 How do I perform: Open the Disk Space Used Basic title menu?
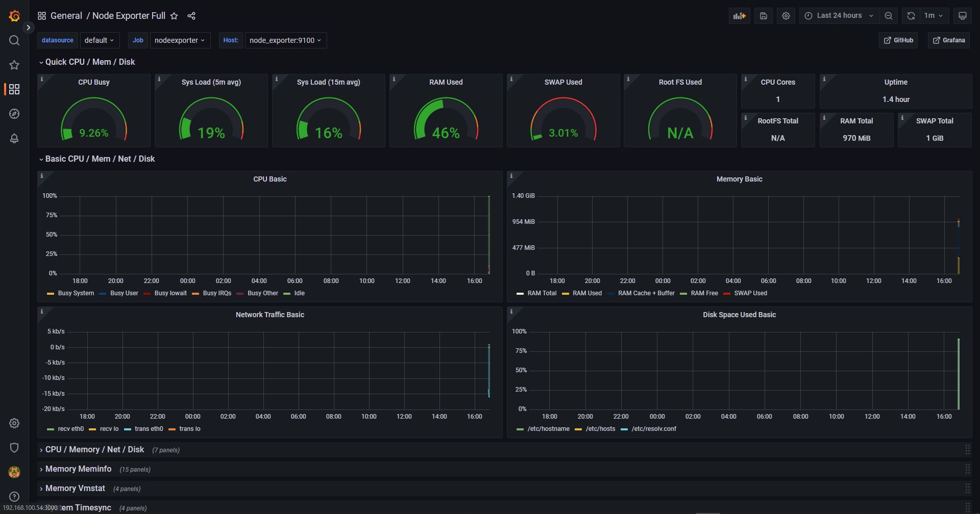click(x=739, y=315)
